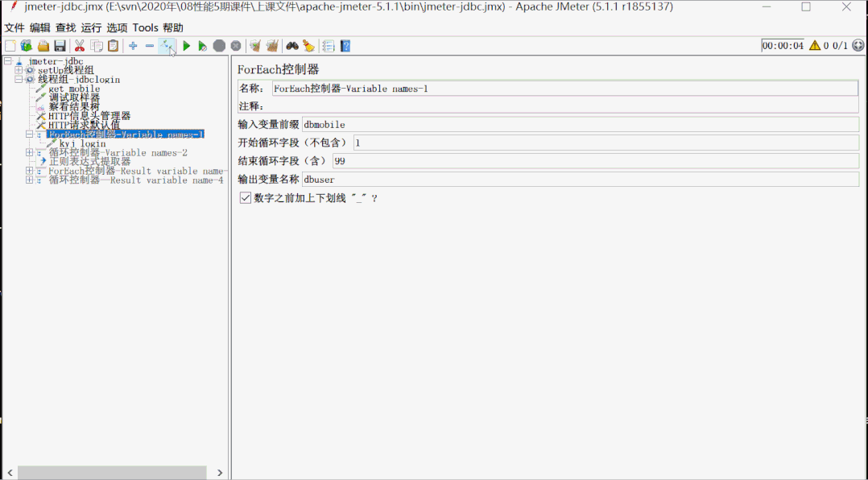Open the 选项 menu
Viewport: 868px width, 480px height.
tap(117, 27)
